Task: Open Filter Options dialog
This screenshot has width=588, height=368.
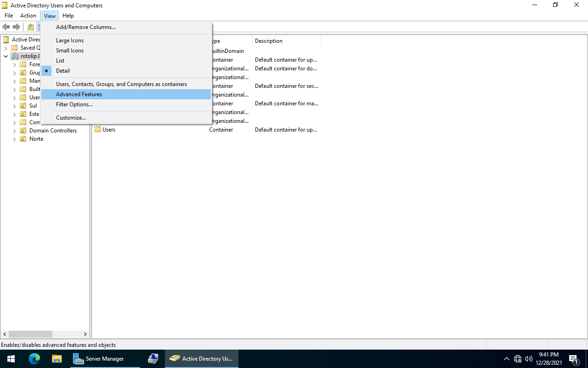Action: [x=74, y=104]
